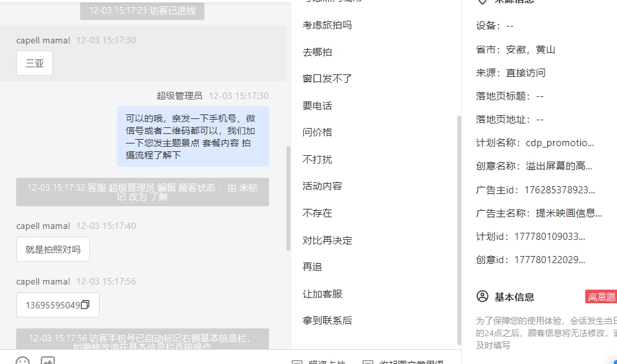Click the 省市 value 安徽，黄山
The height and width of the screenshot is (364, 617).
click(x=530, y=50)
